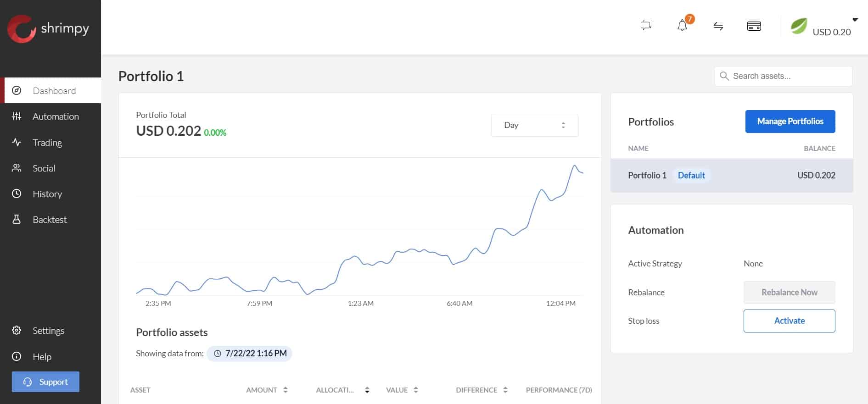Screen dimensions: 868x404
Task: Open the chat messages icon
Action: [646, 25]
